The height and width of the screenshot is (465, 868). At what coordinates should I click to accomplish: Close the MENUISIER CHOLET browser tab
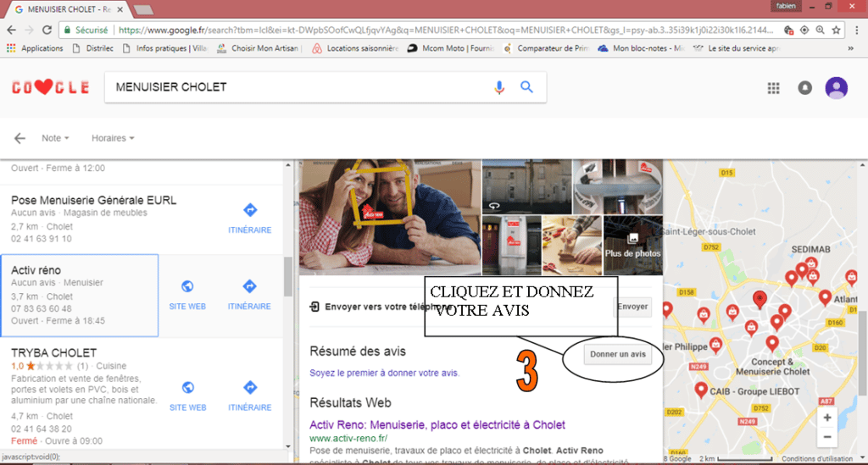pos(120,9)
